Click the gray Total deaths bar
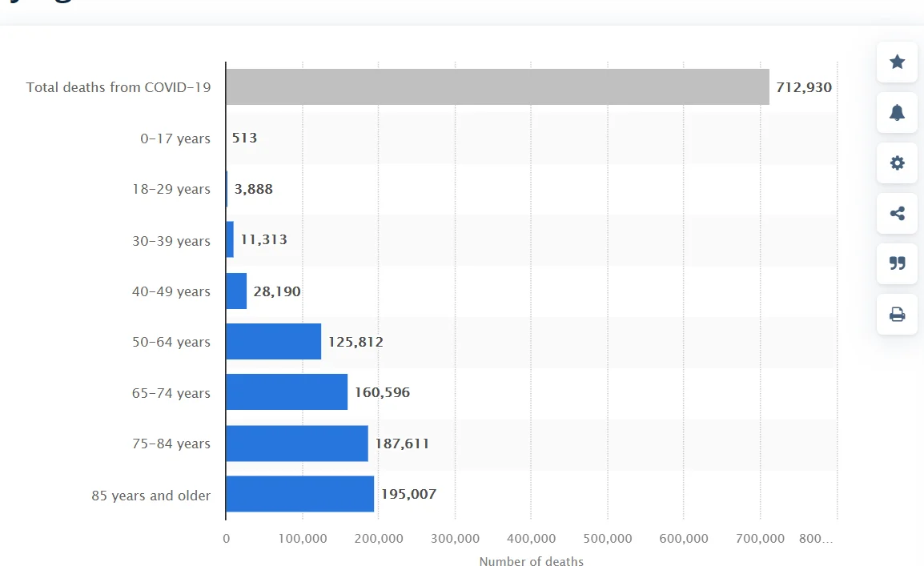The image size is (924, 566). pyautogui.click(x=496, y=86)
